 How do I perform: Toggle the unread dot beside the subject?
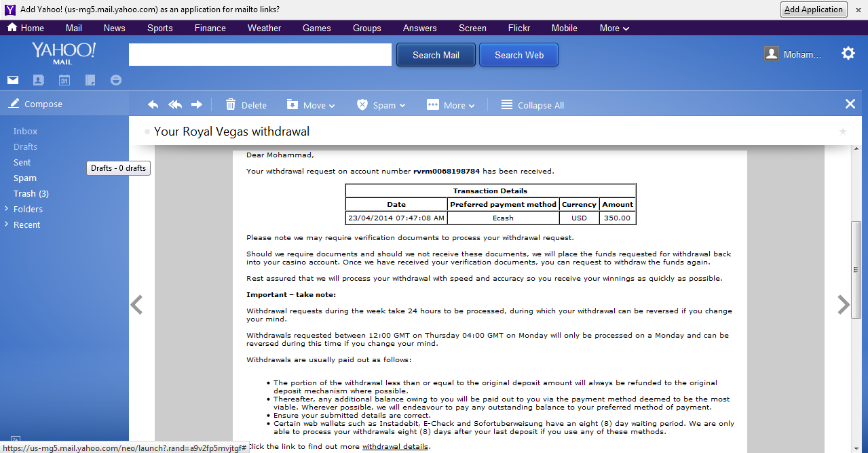(147, 132)
